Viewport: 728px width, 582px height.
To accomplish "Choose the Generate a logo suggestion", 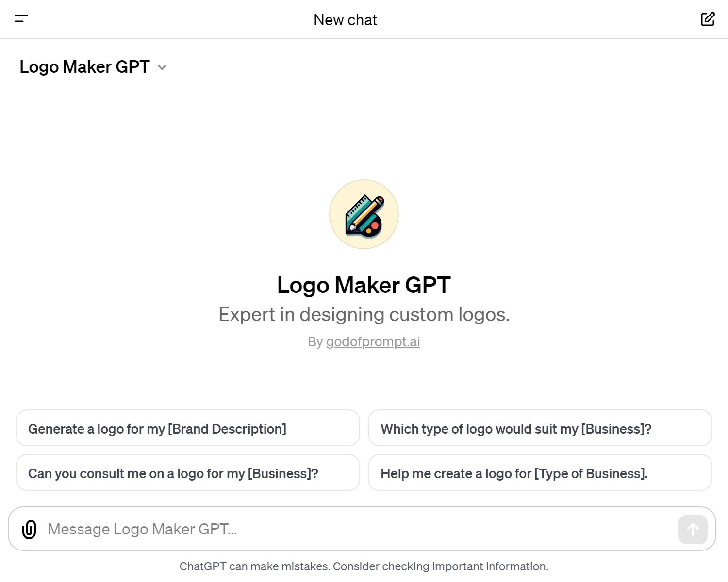I will (x=187, y=428).
